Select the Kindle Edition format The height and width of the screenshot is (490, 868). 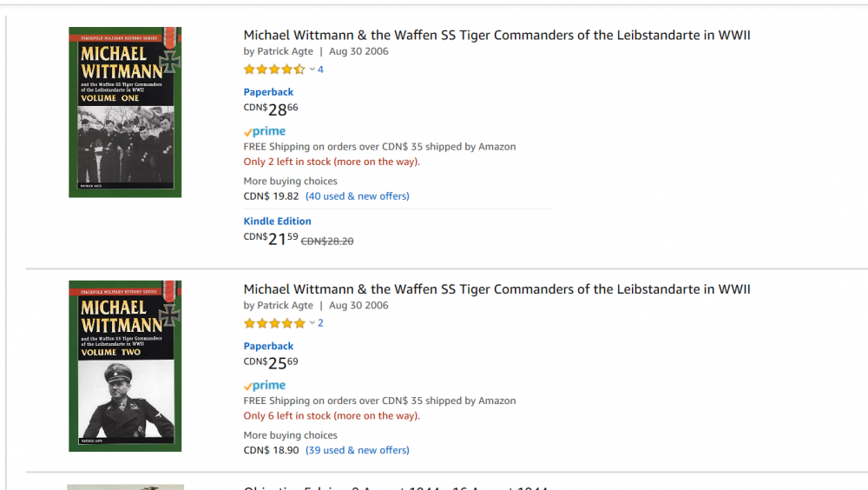[x=277, y=222]
